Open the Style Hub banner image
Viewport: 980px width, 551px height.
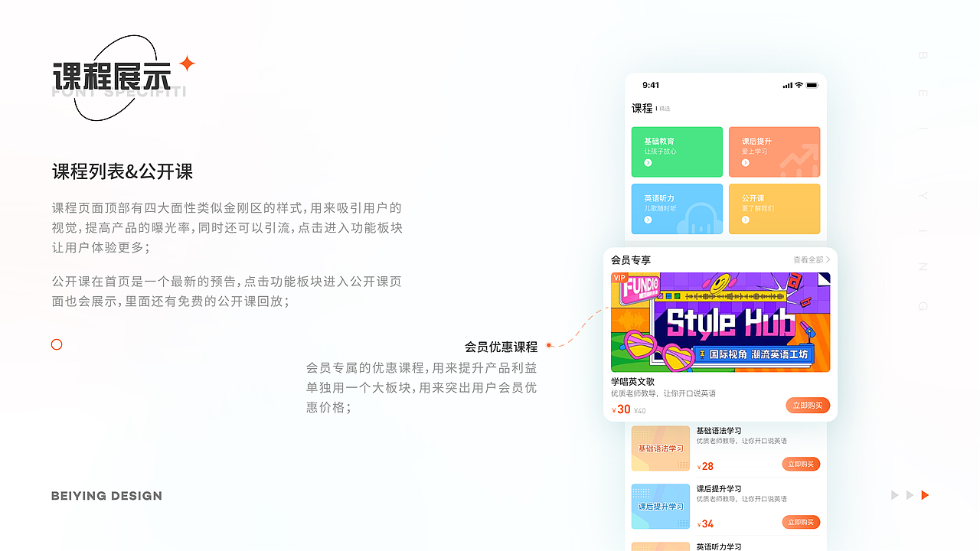tap(720, 321)
